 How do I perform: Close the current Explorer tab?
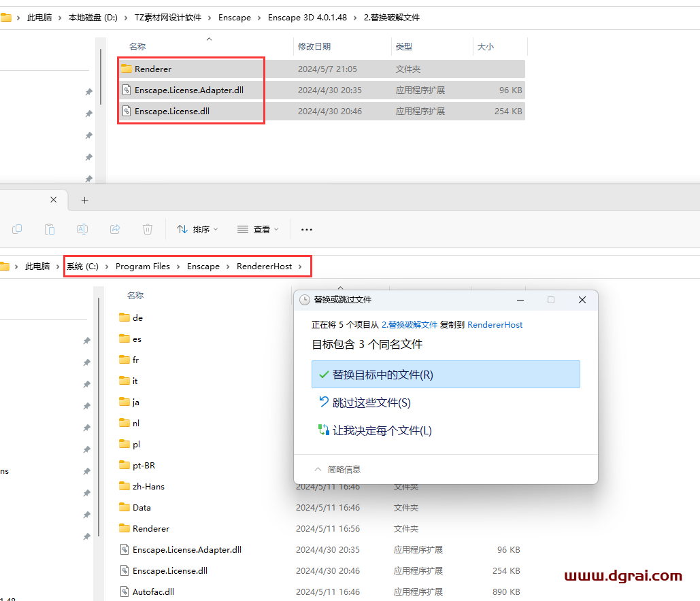pyautogui.click(x=53, y=200)
